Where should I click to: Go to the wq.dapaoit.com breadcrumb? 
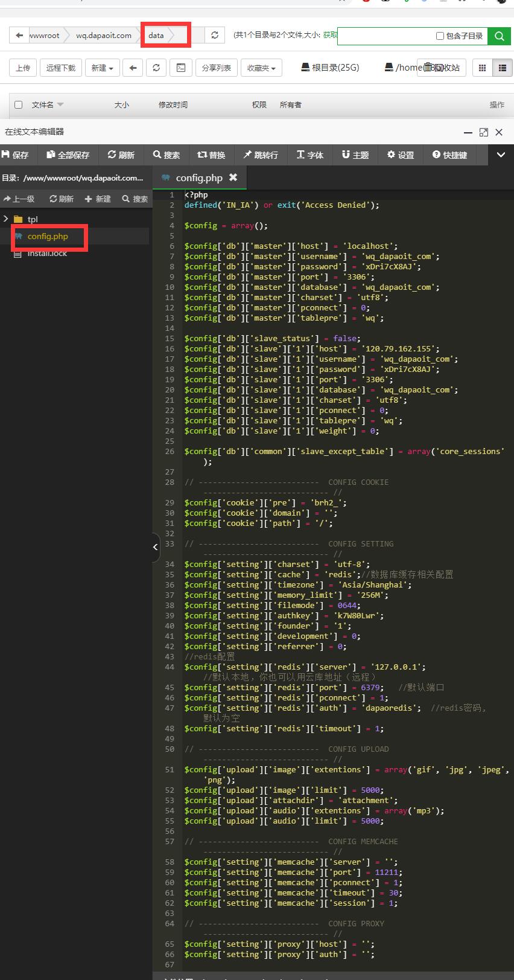pos(104,36)
